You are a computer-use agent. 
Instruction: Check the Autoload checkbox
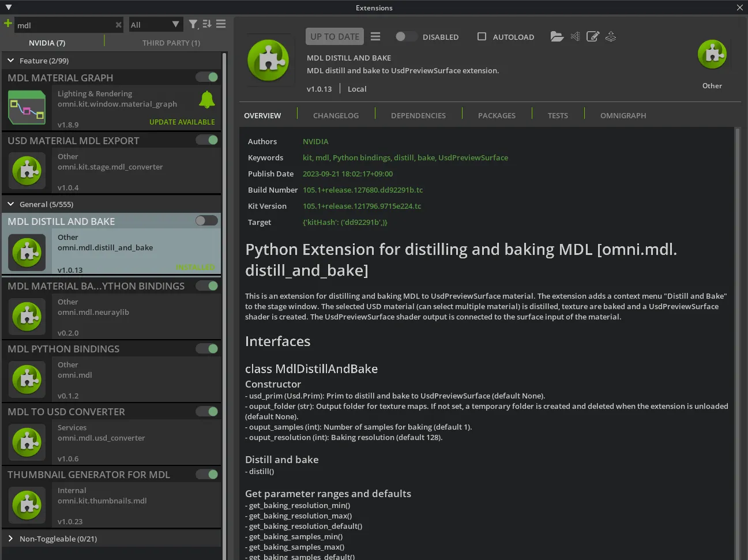click(x=482, y=37)
